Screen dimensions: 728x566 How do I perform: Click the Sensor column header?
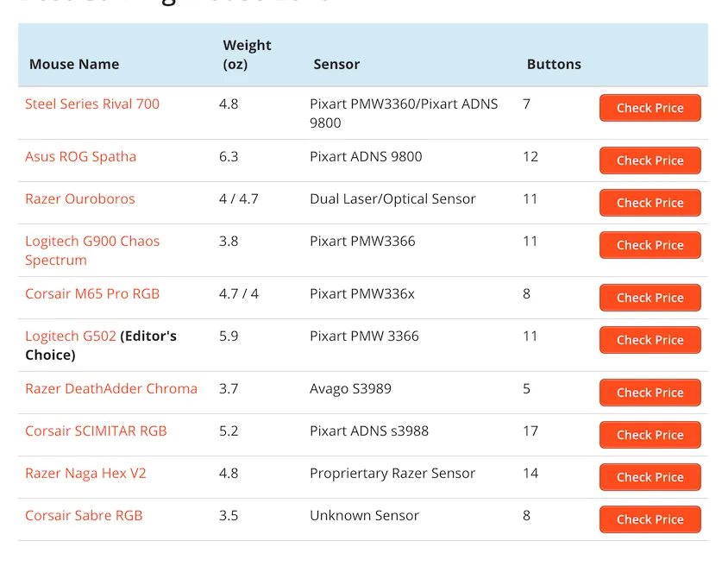[336, 64]
